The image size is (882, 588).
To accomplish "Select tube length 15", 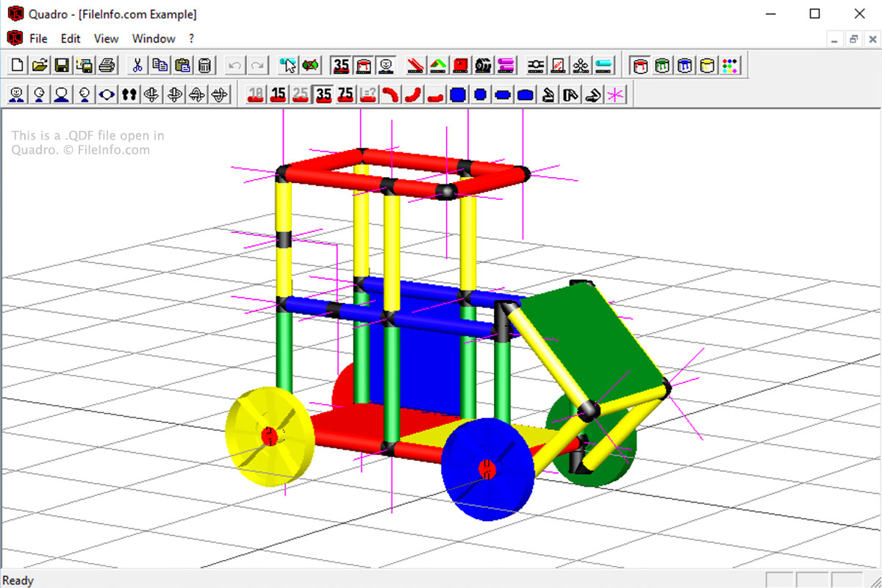I will pyautogui.click(x=278, y=94).
